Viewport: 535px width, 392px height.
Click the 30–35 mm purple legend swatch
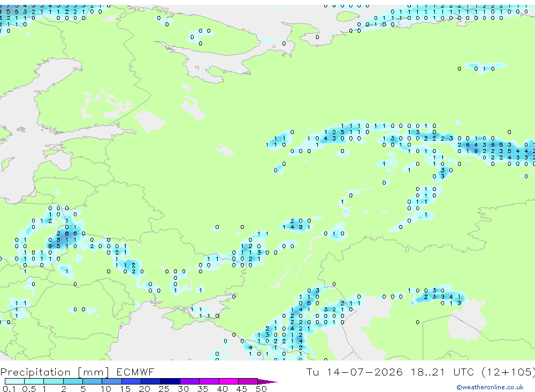click(x=189, y=381)
